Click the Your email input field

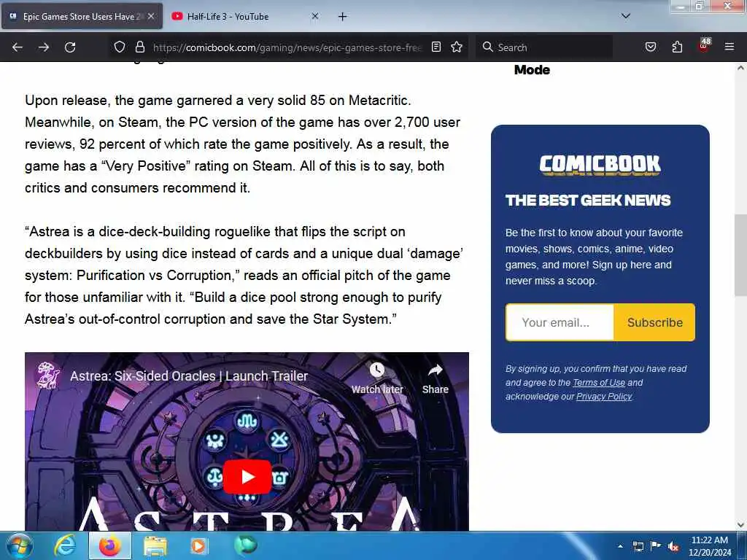point(560,322)
